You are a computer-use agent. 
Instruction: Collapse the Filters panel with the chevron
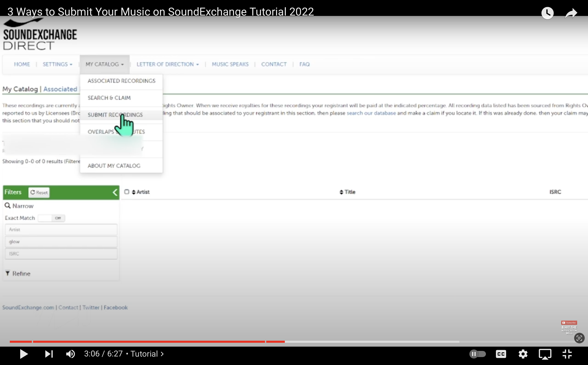click(x=115, y=192)
